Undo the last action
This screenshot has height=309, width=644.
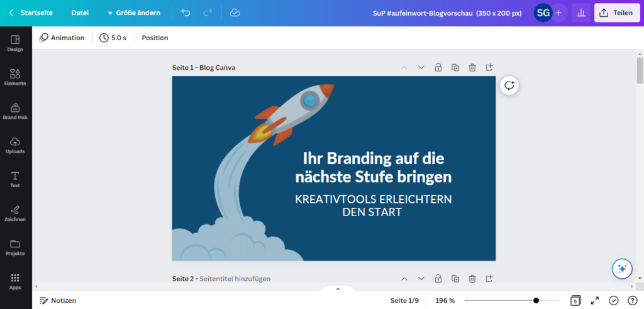[x=186, y=13]
